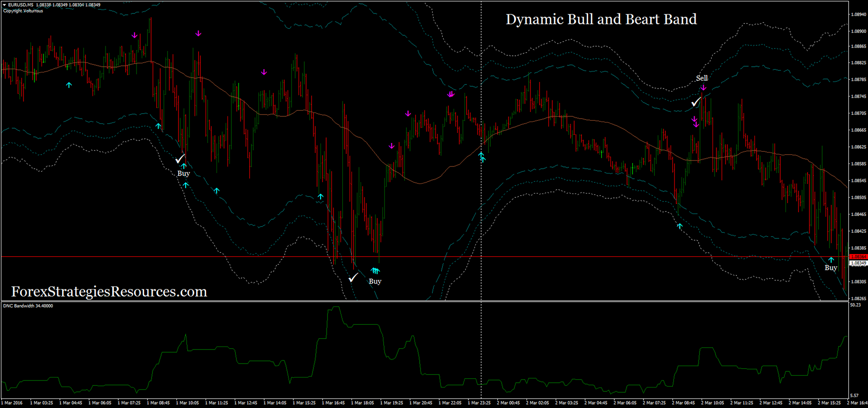Click the '1 Mar 23:25' time label
This screenshot has width=868, height=408.
pos(479,403)
